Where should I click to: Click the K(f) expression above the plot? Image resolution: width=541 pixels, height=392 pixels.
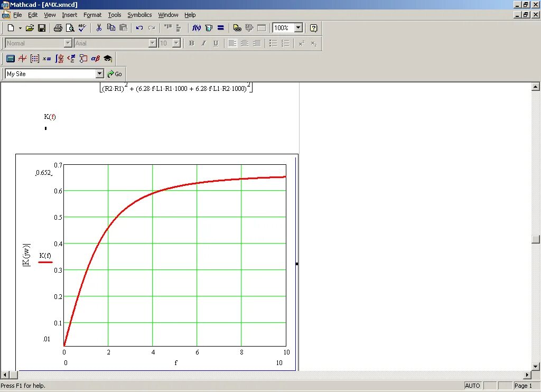[x=50, y=117]
